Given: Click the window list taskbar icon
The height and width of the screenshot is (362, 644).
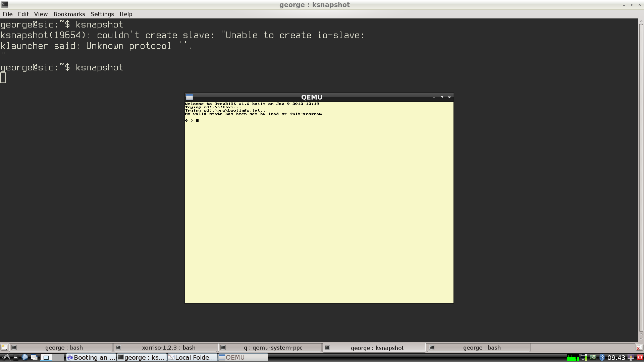Looking at the screenshot, I should 34,357.
